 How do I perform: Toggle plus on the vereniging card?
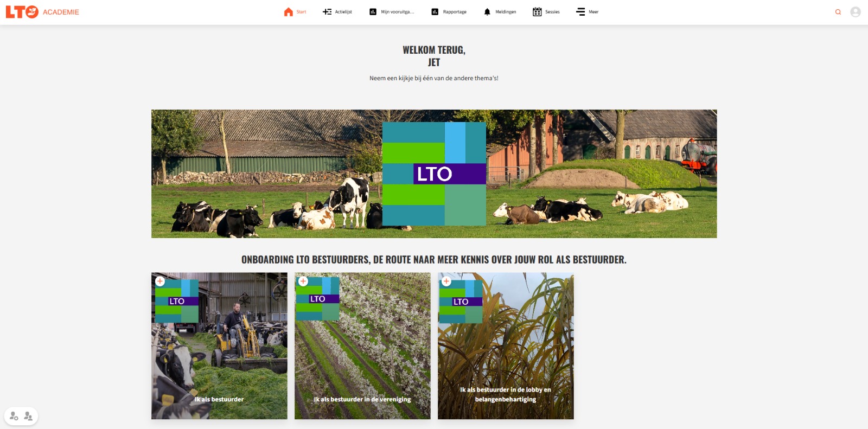[x=303, y=281]
